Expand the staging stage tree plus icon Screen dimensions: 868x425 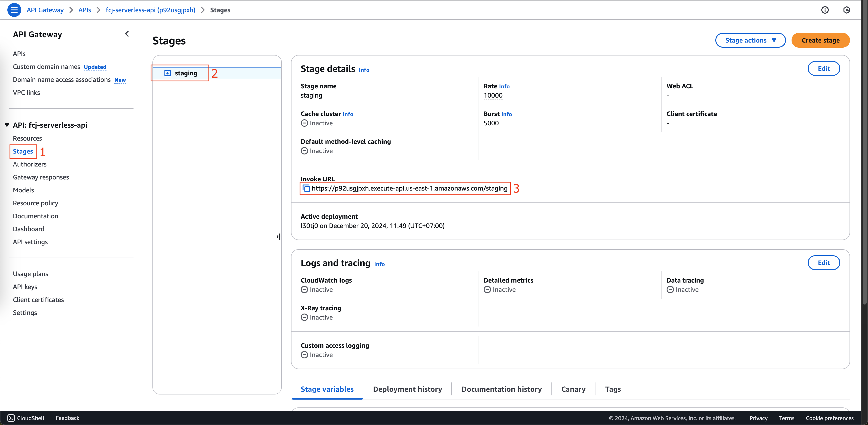pos(167,73)
